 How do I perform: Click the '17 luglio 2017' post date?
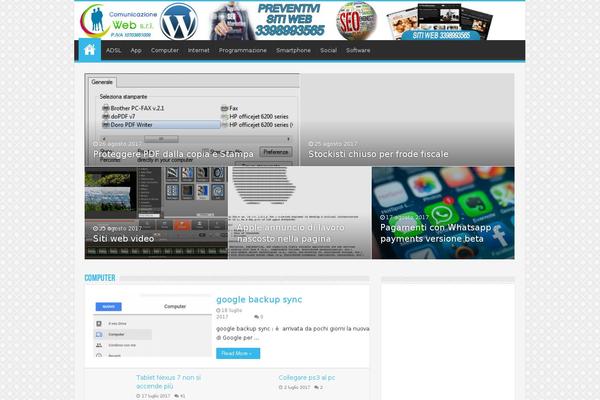point(153,396)
